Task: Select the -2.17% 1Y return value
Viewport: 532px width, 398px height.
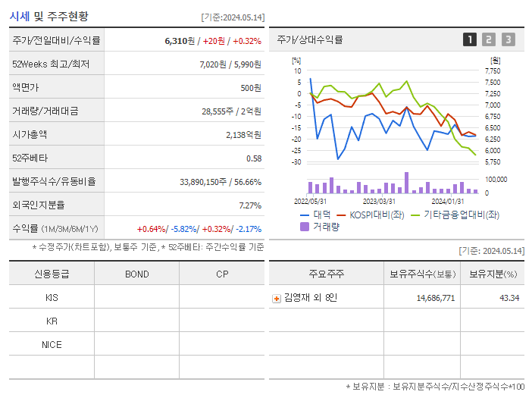Action: tap(249, 229)
